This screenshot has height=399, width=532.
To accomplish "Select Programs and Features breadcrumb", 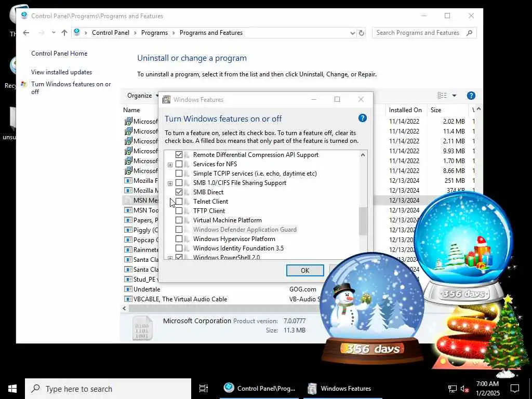I will (x=211, y=33).
